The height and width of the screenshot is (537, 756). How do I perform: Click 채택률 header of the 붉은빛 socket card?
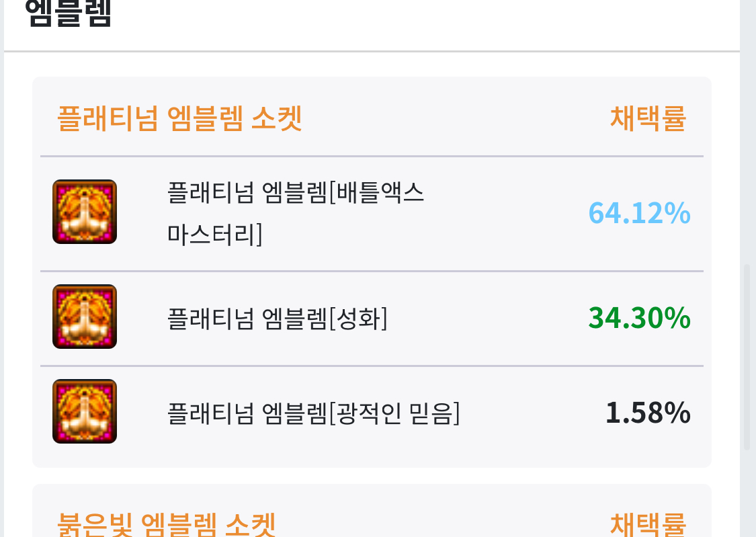coord(648,524)
